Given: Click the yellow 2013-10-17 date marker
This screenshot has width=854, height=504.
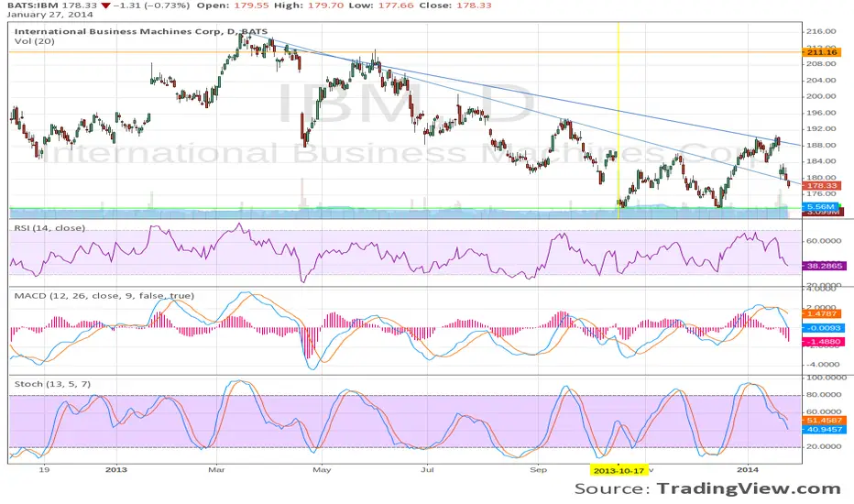Looking at the screenshot, I should pos(620,468).
